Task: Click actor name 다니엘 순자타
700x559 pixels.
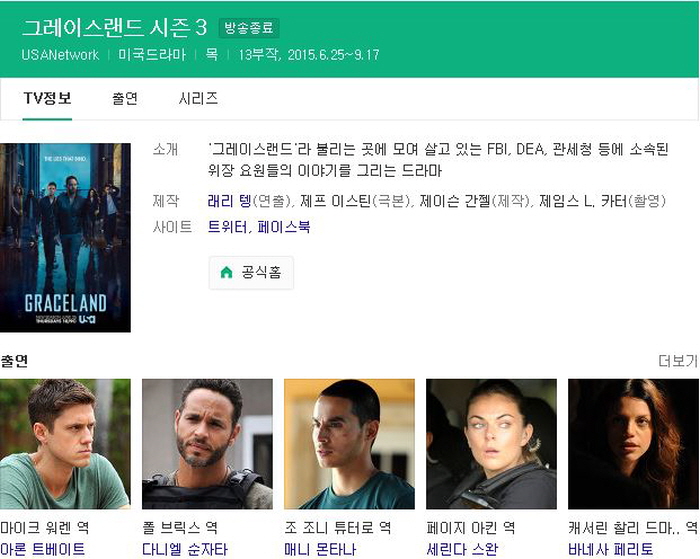Action: pos(185,549)
